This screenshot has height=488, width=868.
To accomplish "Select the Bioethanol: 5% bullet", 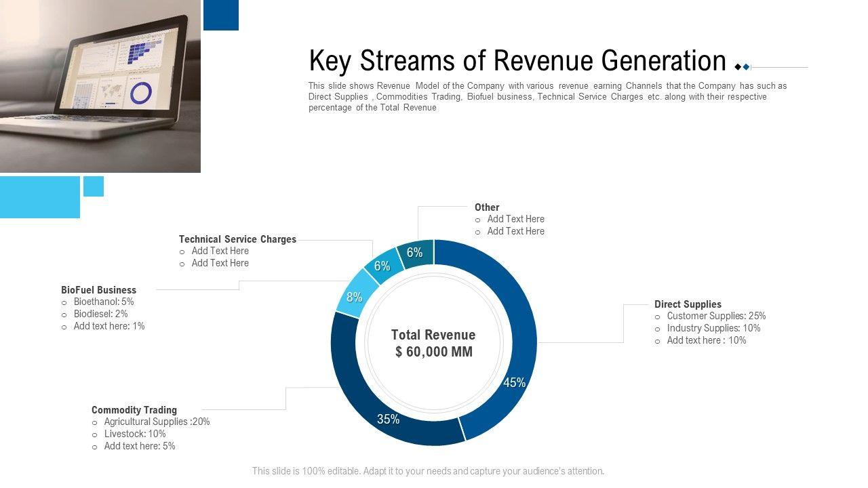I will coord(104,302).
